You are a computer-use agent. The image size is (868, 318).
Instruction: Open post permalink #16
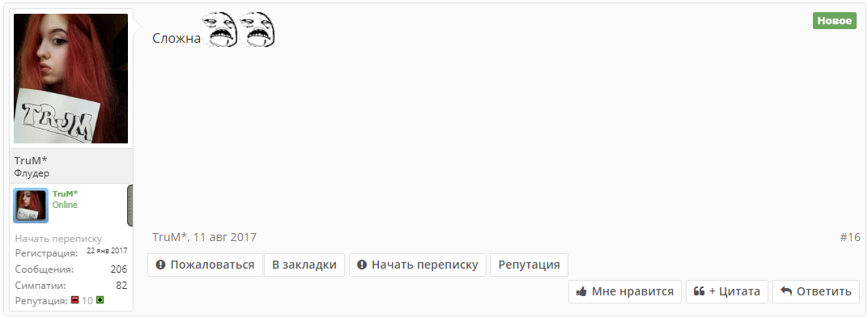850,237
